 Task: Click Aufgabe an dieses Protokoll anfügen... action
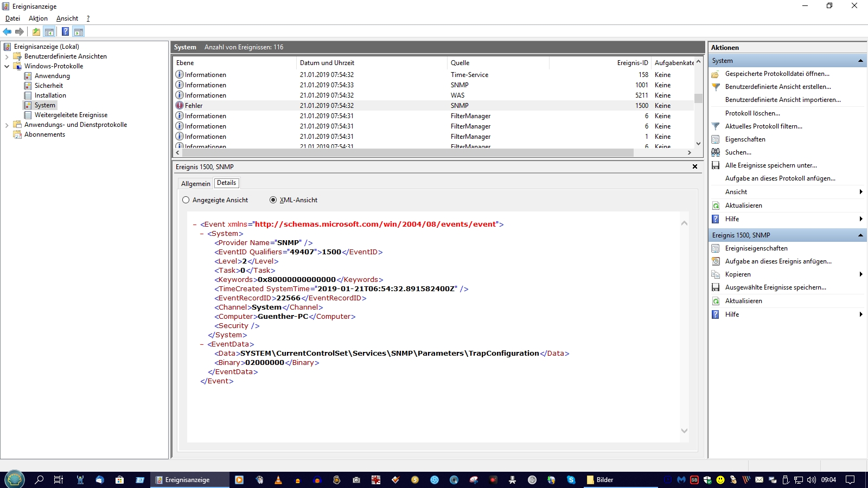coord(780,178)
